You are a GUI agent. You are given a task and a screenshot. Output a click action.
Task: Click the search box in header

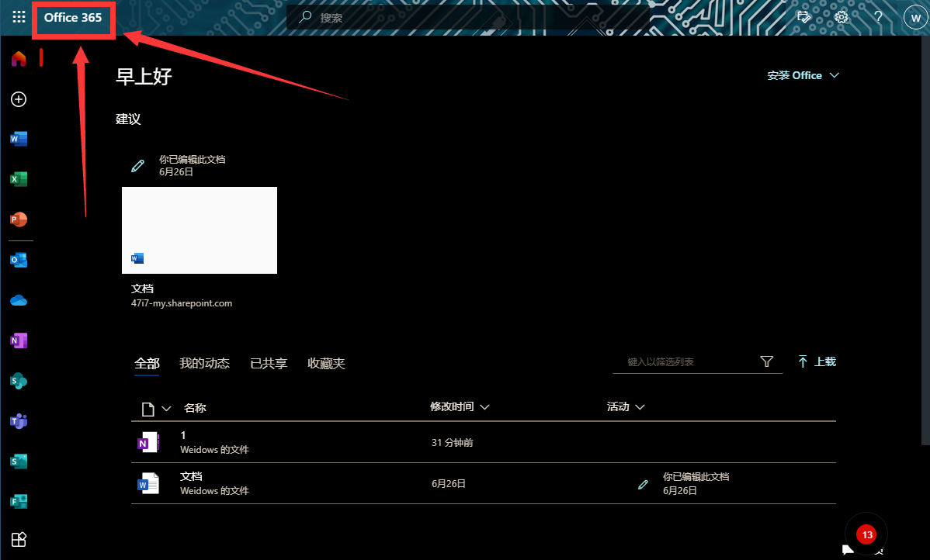469,18
